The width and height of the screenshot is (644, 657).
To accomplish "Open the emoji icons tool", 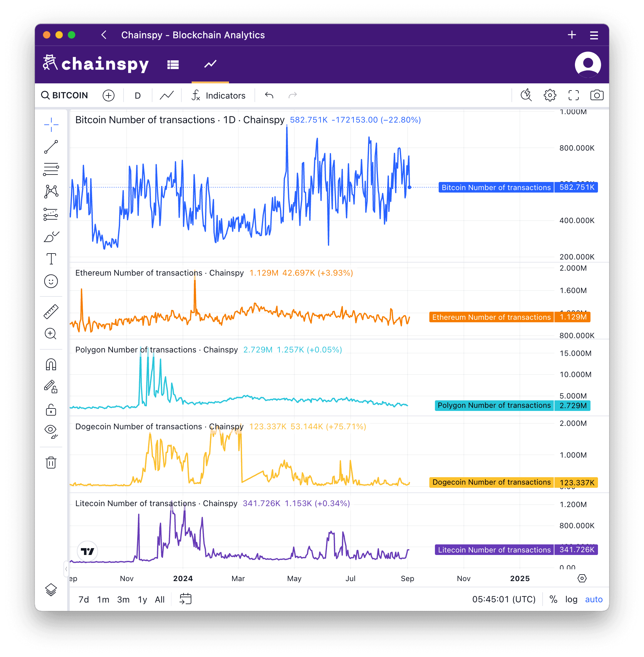I will [51, 281].
